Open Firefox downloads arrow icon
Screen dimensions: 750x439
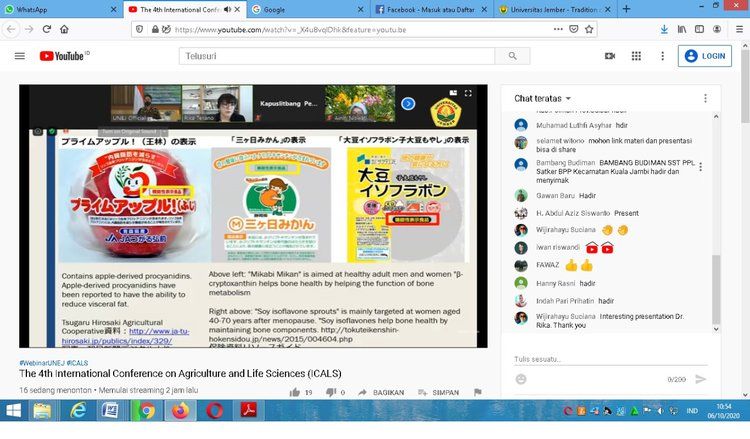(664, 29)
